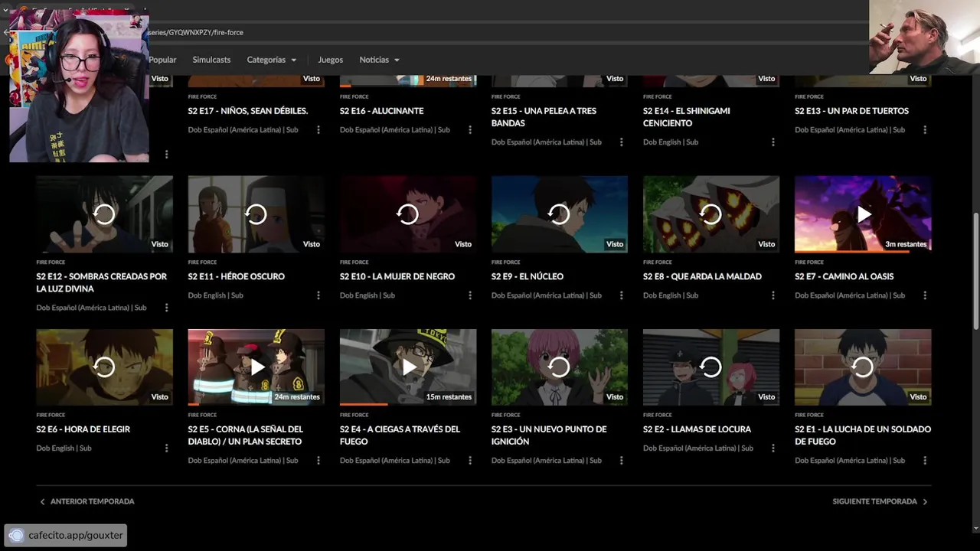Image resolution: width=980 pixels, height=551 pixels.
Task: Click FIRE FORCE label above S2 E8
Action: tap(658, 262)
